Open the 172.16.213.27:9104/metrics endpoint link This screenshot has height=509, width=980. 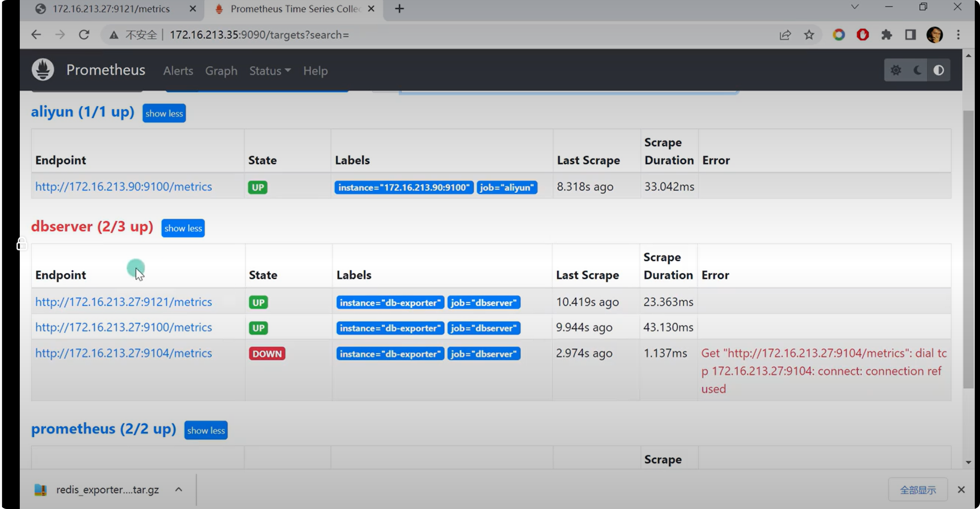coord(124,353)
